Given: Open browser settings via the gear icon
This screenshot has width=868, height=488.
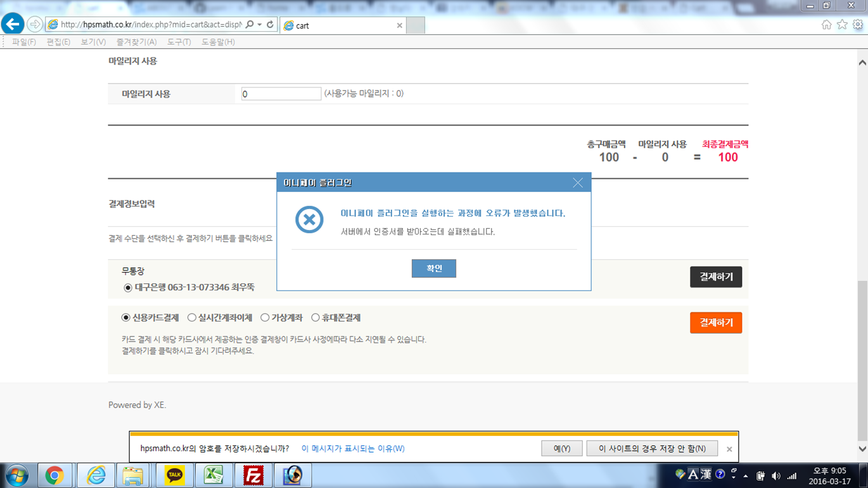Looking at the screenshot, I should tap(857, 25).
